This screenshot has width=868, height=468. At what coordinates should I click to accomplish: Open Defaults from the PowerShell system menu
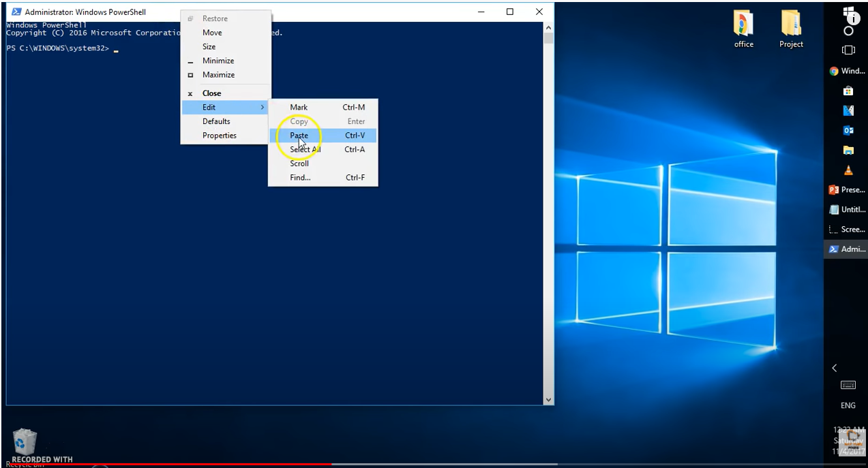[x=216, y=121]
